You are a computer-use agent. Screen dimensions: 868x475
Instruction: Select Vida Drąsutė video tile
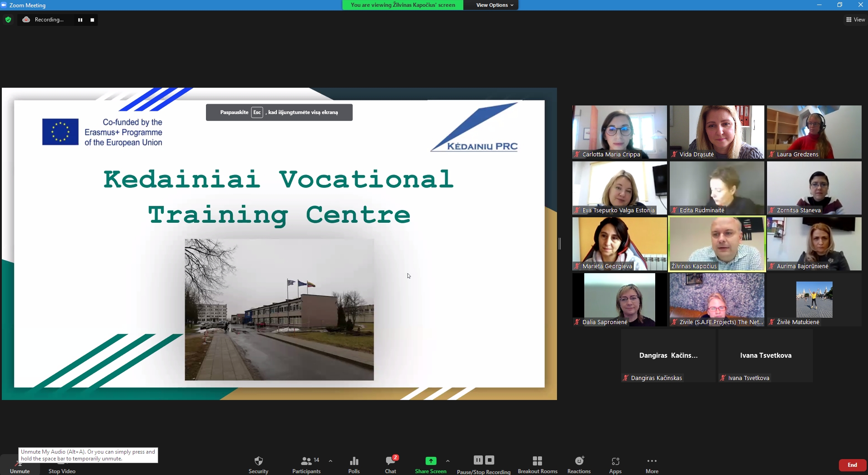717,132
